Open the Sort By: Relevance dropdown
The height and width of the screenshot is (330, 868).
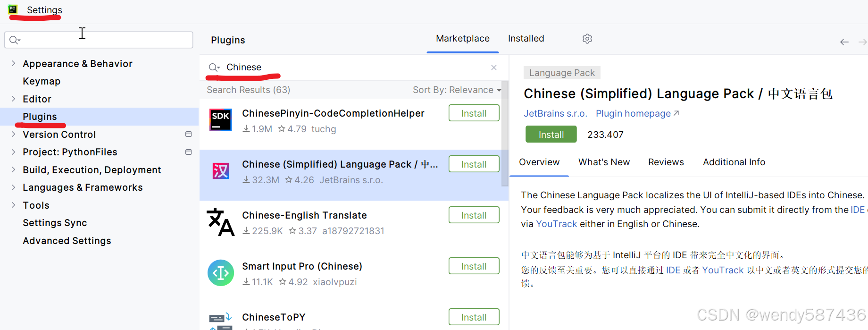(457, 90)
